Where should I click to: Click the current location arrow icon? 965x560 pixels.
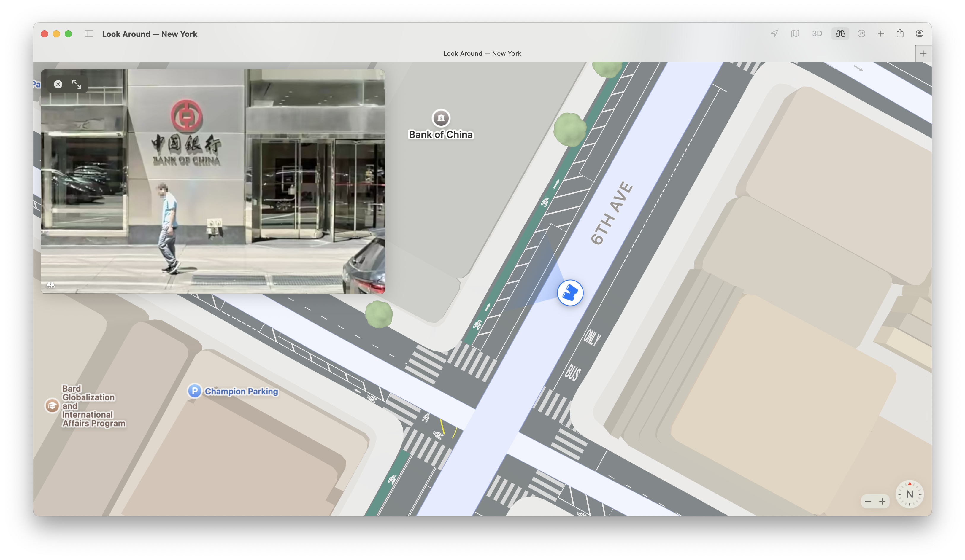pos(774,34)
